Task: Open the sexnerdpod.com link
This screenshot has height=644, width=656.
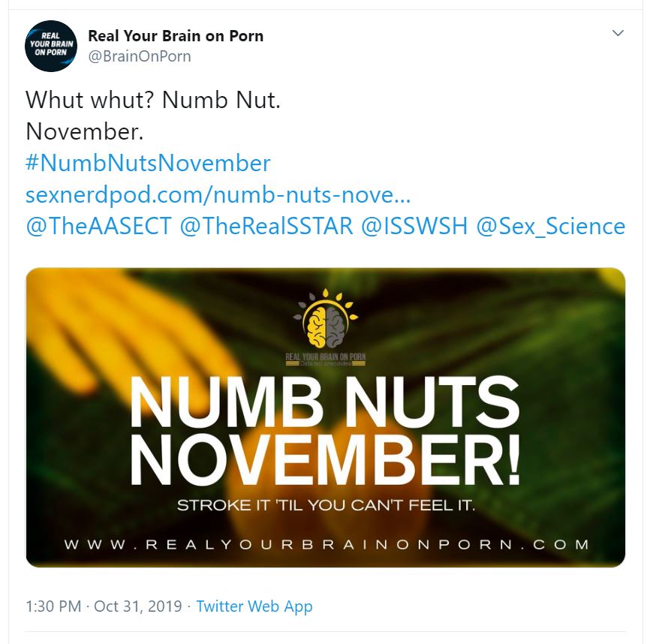Action: point(218,195)
